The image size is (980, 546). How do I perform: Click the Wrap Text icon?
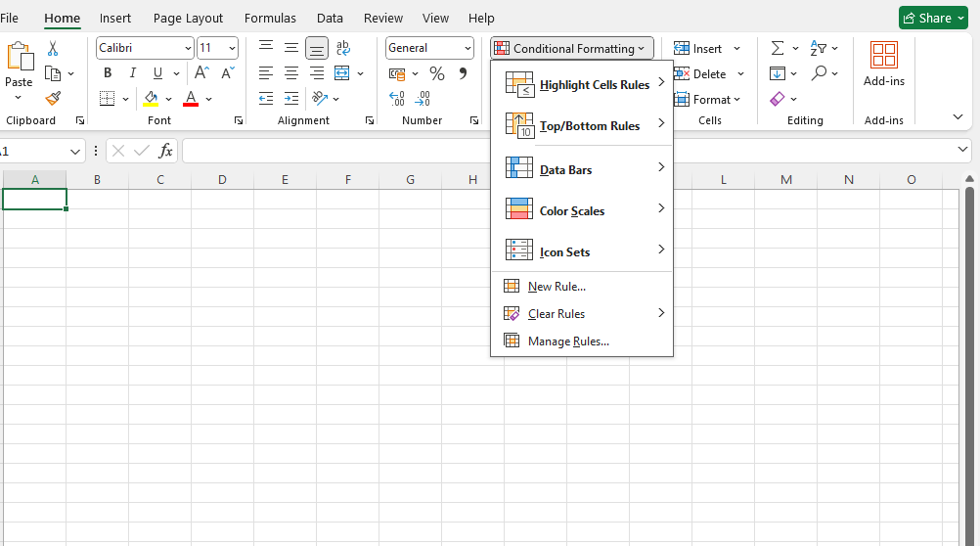click(342, 48)
